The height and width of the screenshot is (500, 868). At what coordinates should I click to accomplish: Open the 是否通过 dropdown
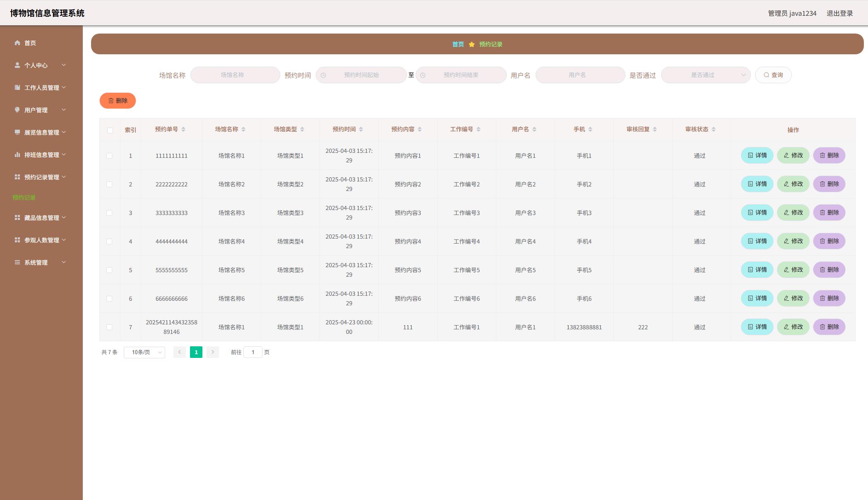pos(705,75)
